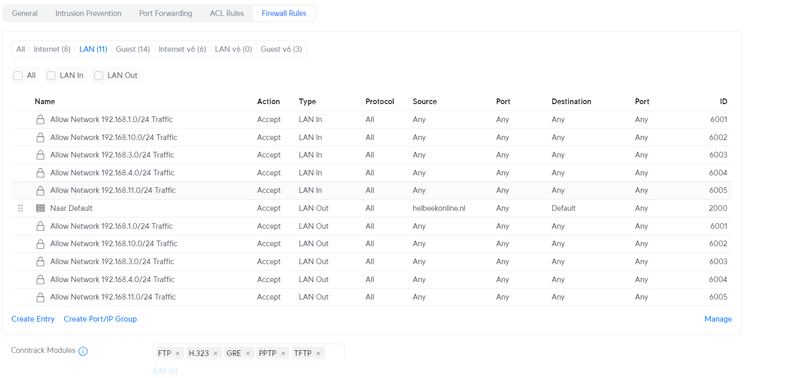The width and height of the screenshot is (800, 378).
Task: Select the Firewall Rules tab
Action: point(284,13)
